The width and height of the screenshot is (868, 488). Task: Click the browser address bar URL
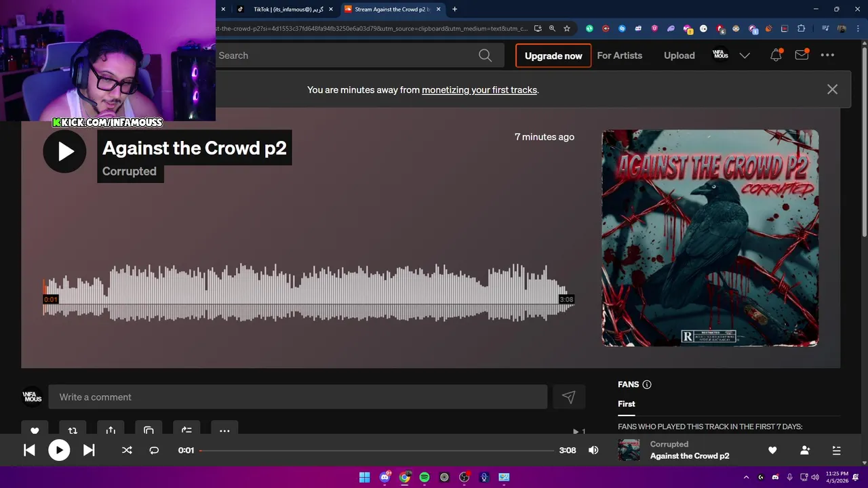(x=372, y=28)
